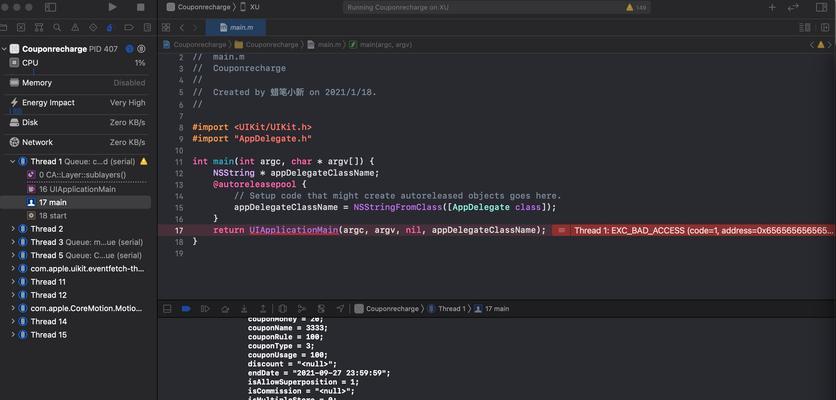
Task: Open the code review arrows button
Action: point(793,7)
